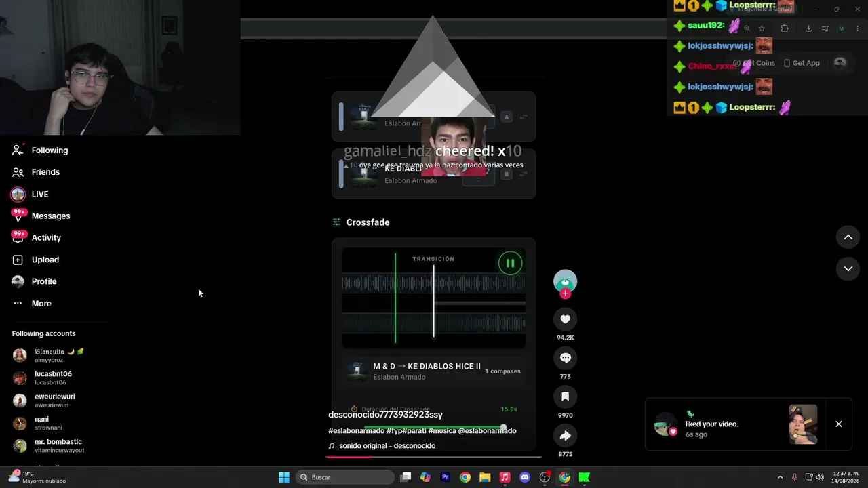Open Following feed in sidebar
This screenshot has width=868, height=488.
[41, 150]
